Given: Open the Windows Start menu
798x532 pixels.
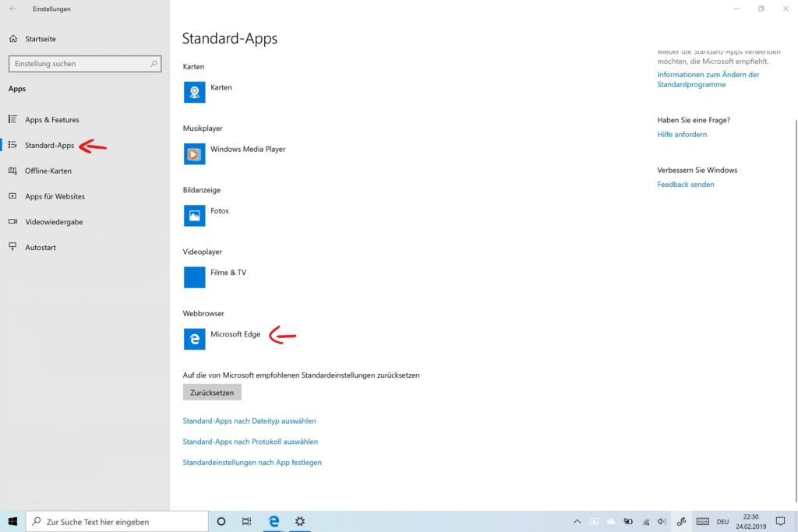Looking at the screenshot, I should pos(12,521).
